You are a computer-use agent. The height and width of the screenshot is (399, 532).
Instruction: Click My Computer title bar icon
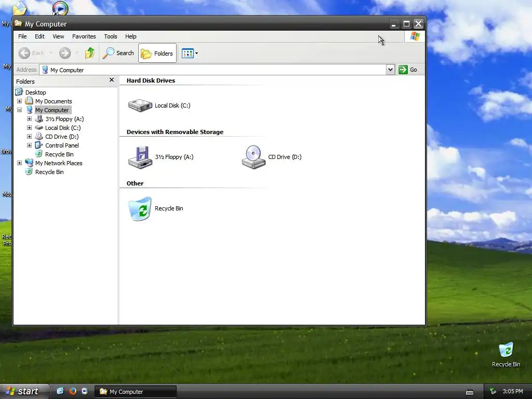tap(18, 23)
